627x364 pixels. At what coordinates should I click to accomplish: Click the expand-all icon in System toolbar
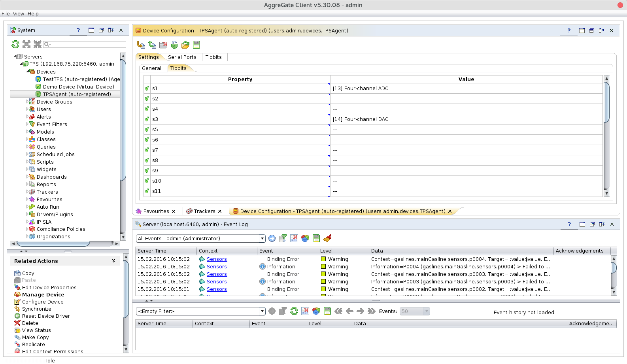coord(26,44)
